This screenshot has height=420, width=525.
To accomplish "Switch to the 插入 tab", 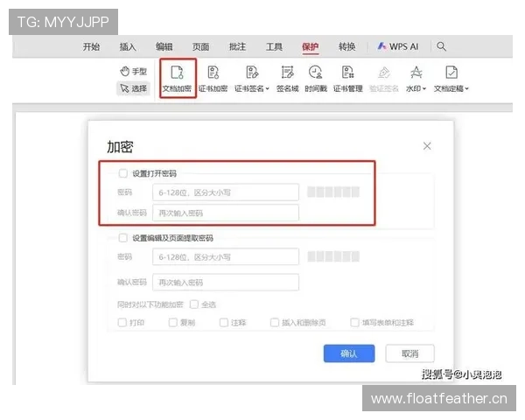I will point(128,47).
